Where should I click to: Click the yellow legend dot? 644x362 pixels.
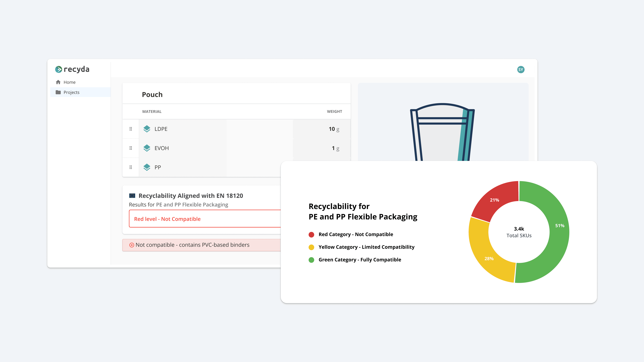[x=311, y=247]
